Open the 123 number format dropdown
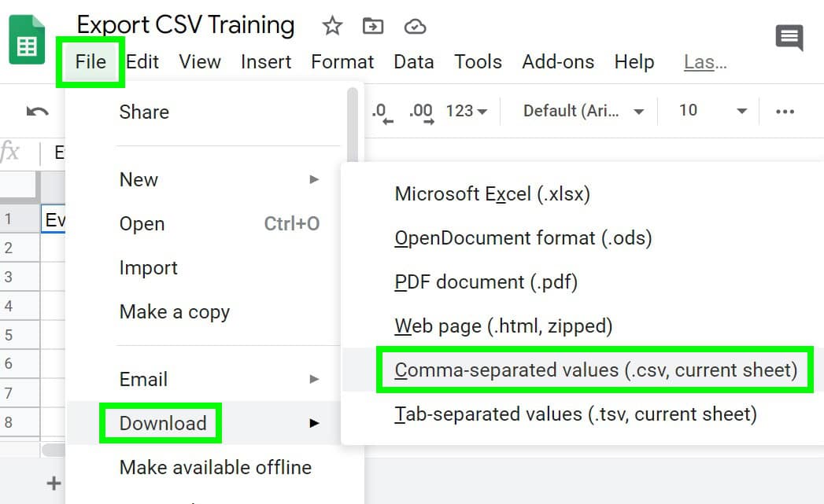The height and width of the screenshot is (504, 824). [465, 111]
